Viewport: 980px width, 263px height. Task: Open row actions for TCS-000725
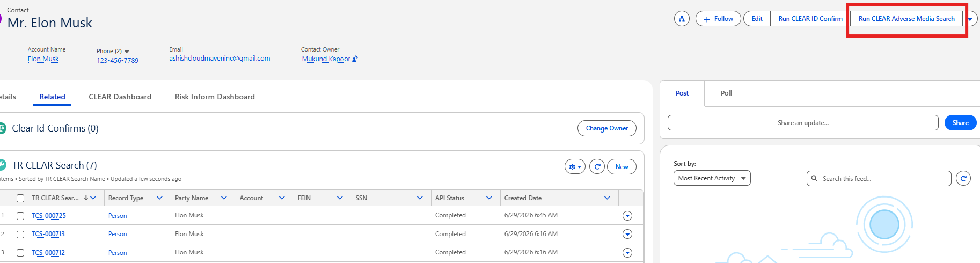(627, 216)
